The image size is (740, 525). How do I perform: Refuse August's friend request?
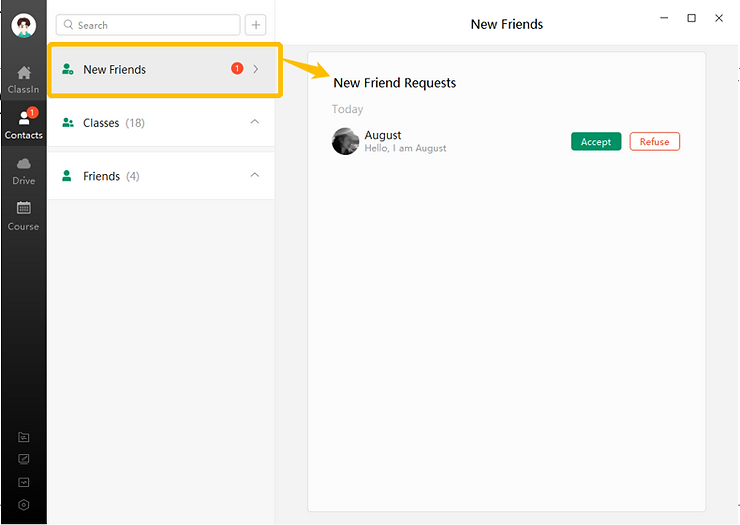[x=654, y=142]
